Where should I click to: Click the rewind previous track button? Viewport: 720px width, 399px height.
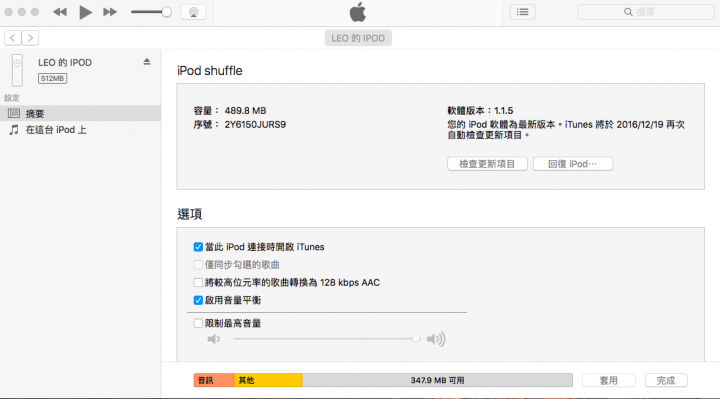point(60,12)
